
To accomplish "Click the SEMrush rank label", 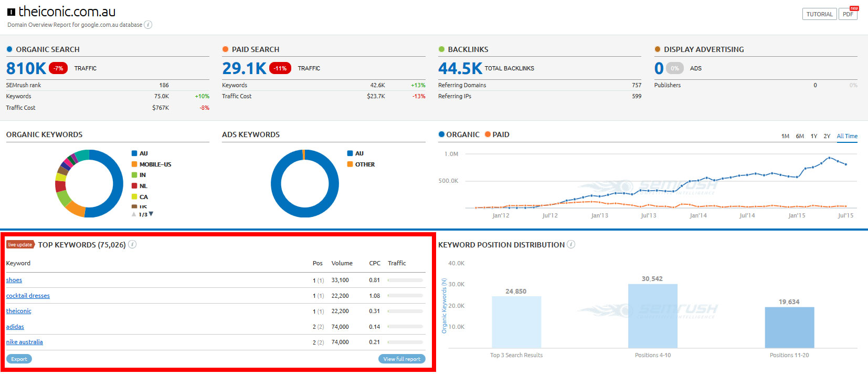I will click(24, 85).
